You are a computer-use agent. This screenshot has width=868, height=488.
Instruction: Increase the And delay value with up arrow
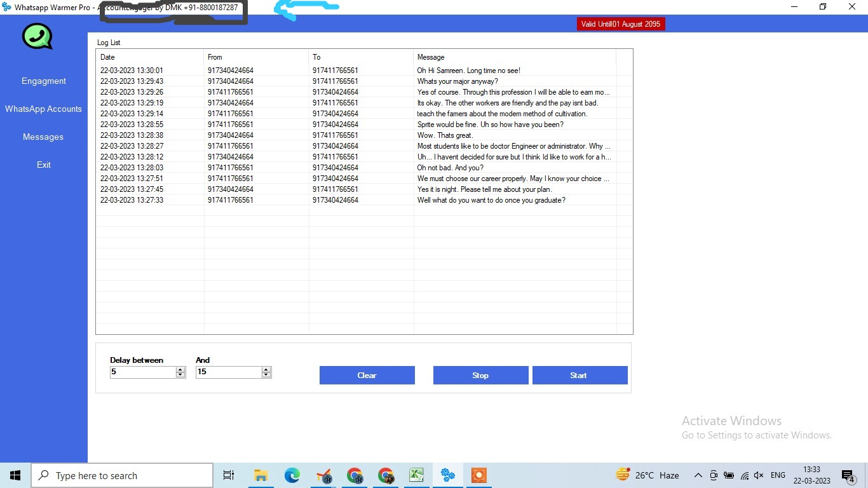(x=266, y=369)
